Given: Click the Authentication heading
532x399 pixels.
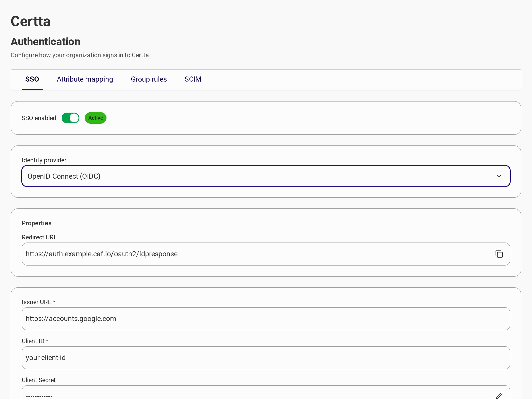Looking at the screenshot, I should click(45, 42).
